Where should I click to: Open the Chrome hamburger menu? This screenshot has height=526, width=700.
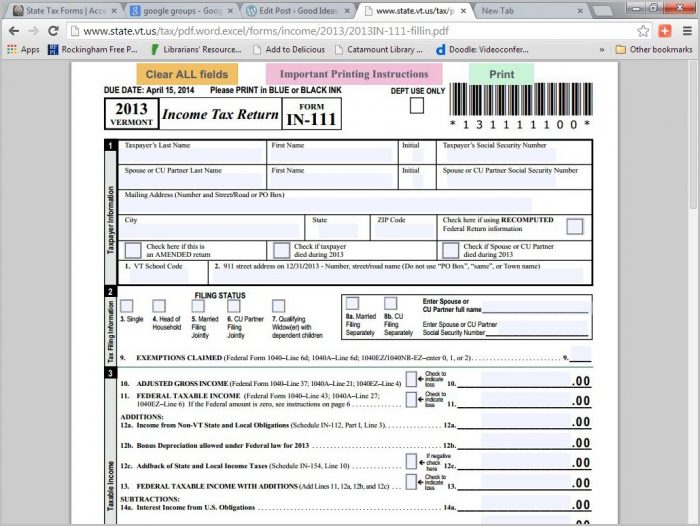tap(687, 31)
